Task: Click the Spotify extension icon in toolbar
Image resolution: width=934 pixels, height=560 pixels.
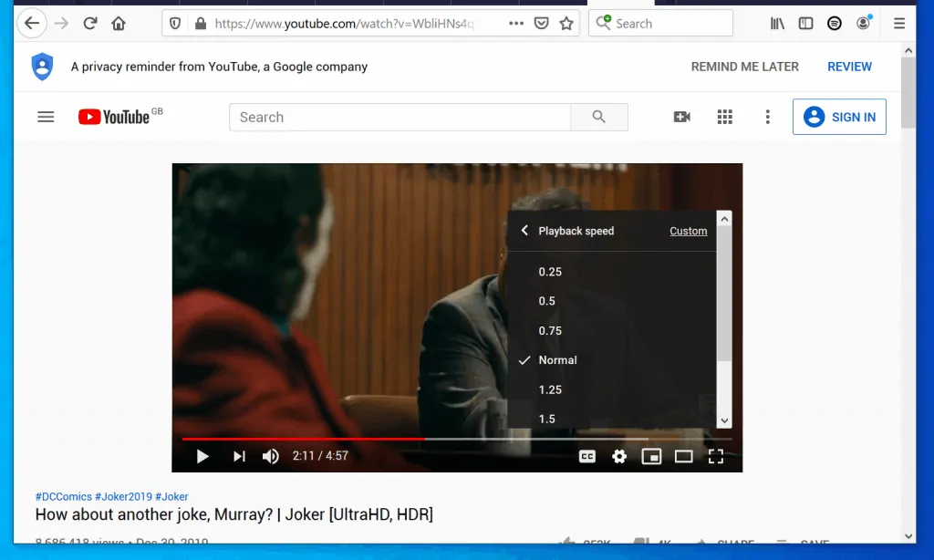Action: 835,23
